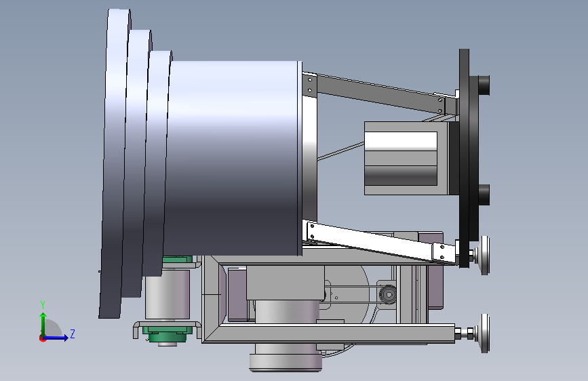Select the grey rectangular motor block near the black plate
Viewport: 588px width, 381px height.
tap(407, 158)
